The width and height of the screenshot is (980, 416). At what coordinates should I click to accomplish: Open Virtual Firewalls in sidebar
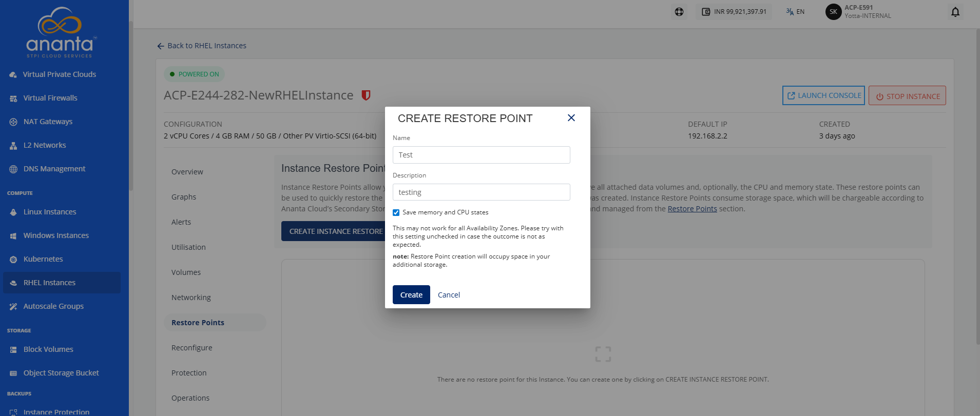point(50,98)
